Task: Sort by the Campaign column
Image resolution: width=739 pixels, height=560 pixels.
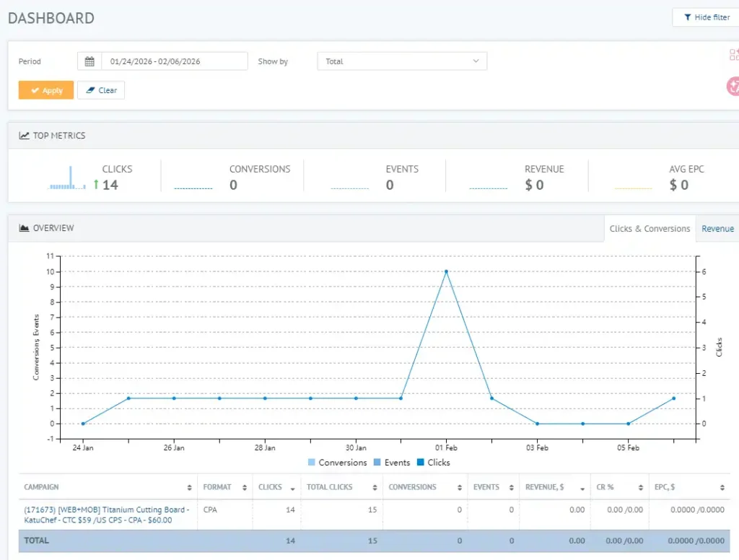Action: click(108, 487)
